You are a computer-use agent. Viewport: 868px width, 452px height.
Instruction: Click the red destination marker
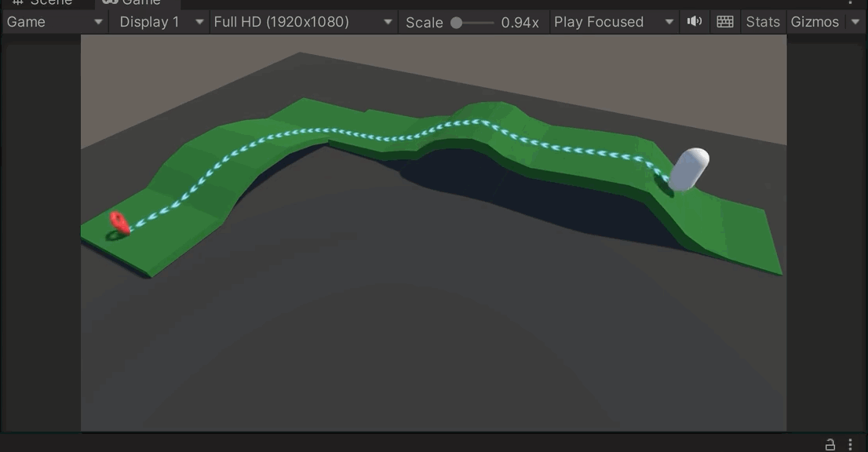pos(119,223)
